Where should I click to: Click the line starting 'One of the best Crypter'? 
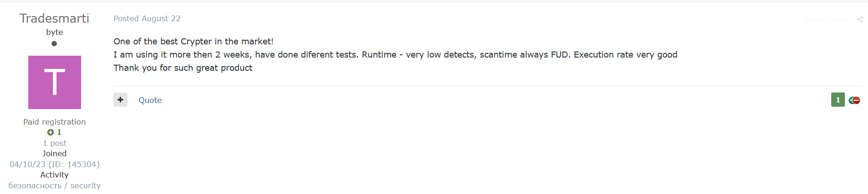(x=193, y=42)
